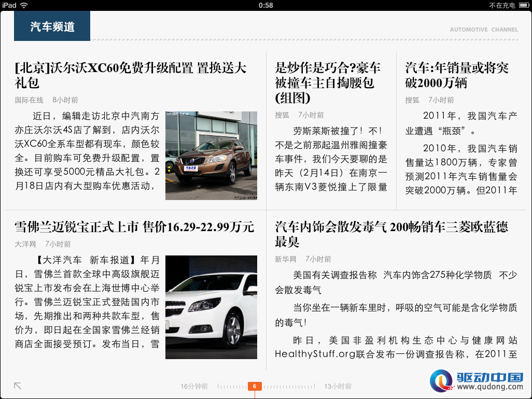Read the 2011年，我国汽车产业遭遇瓶颈 paragraph
The image size is (532, 399).
(461, 123)
